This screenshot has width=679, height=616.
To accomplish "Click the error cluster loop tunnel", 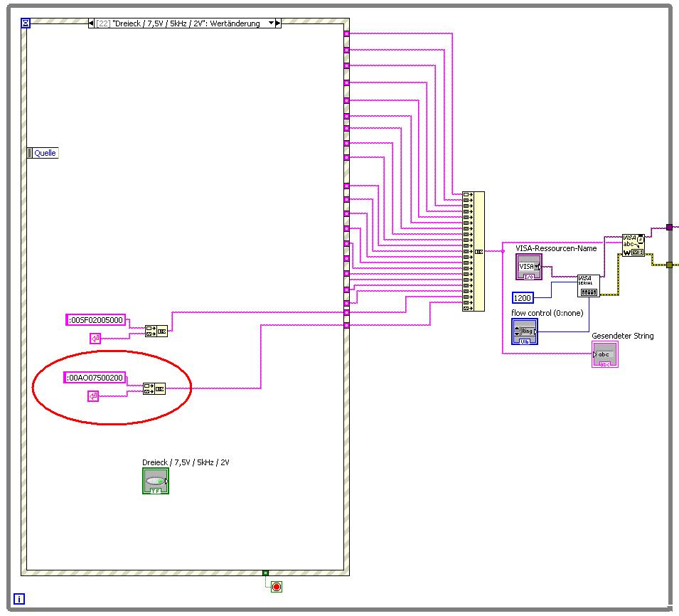I will [670, 265].
